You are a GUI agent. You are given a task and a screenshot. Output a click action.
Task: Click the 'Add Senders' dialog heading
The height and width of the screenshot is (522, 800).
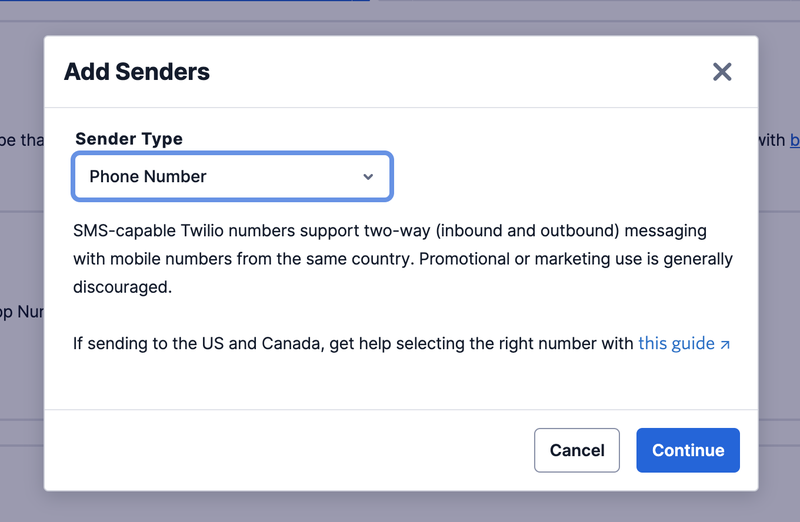tap(137, 72)
